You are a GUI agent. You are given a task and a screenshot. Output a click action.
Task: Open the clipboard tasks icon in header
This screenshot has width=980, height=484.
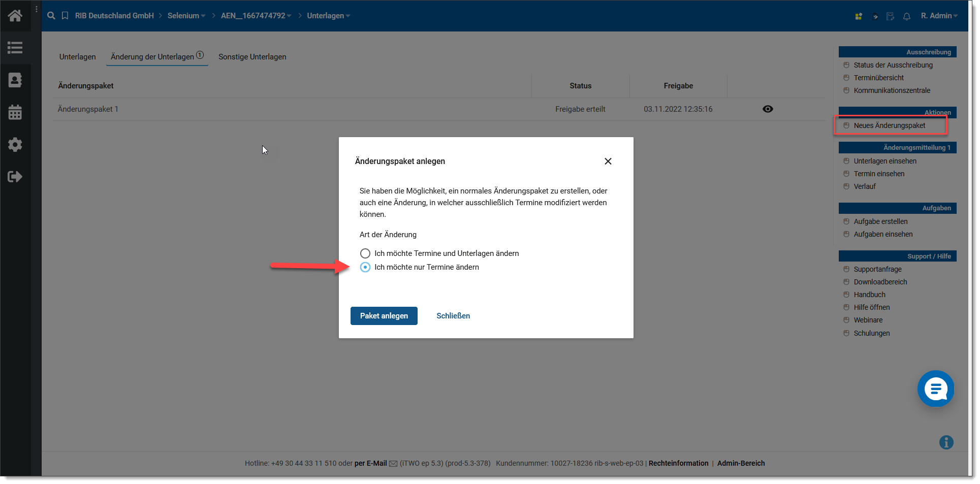point(875,16)
